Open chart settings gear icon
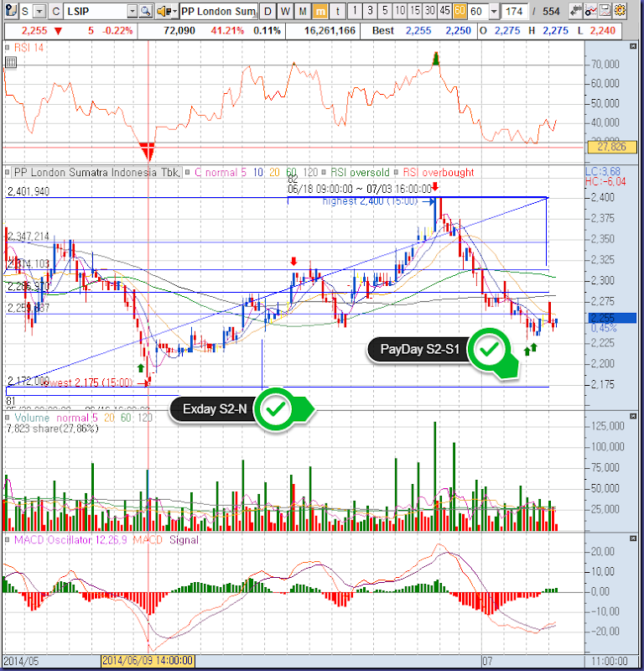644x671 pixels. [620, 11]
